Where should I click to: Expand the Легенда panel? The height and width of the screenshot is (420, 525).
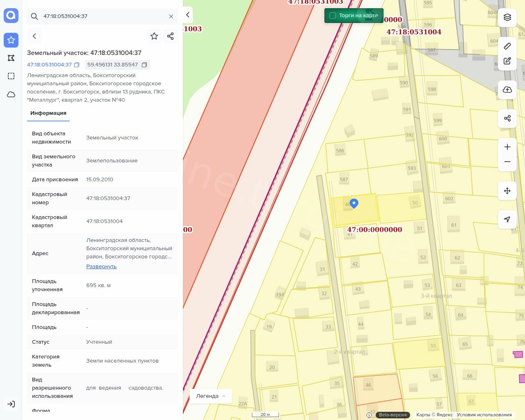click(211, 396)
